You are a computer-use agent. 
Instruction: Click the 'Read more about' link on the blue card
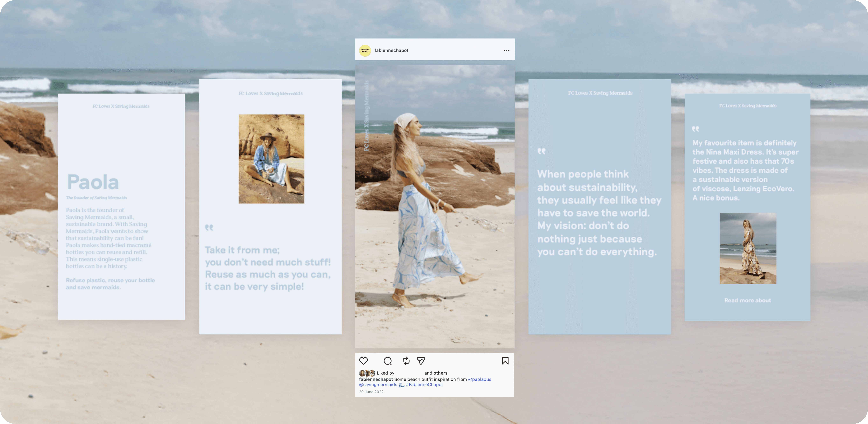point(747,300)
